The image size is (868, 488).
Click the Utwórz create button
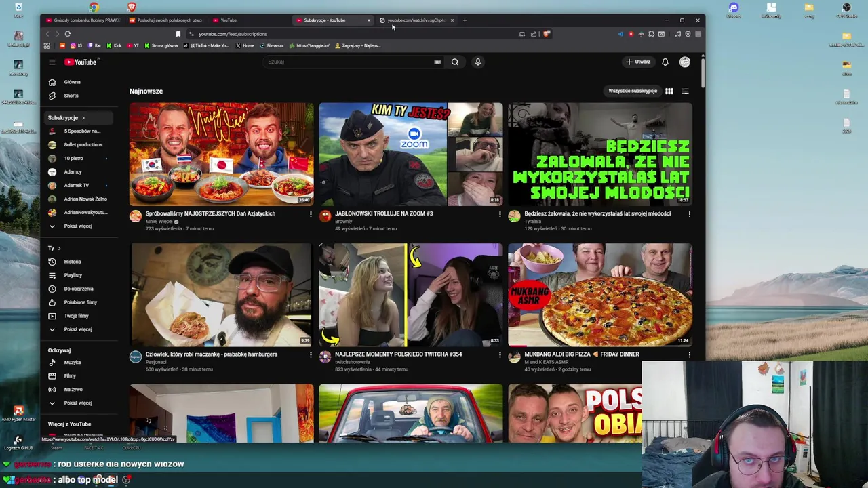(638, 62)
